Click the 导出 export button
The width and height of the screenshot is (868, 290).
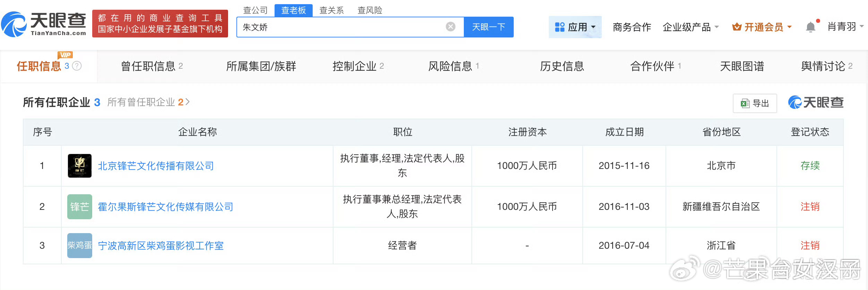coord(755,103)
